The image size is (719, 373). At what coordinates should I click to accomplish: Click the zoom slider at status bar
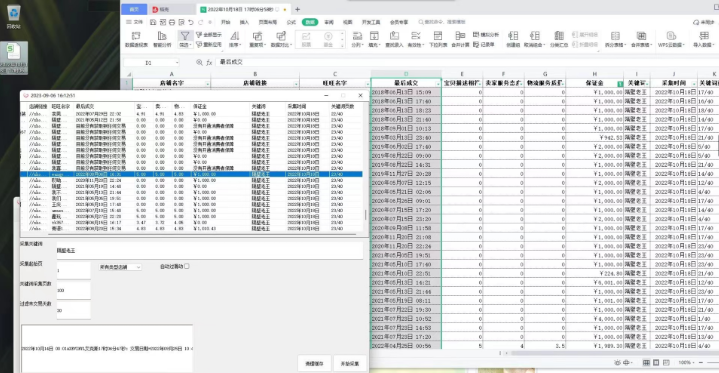(x=711, y=362)
